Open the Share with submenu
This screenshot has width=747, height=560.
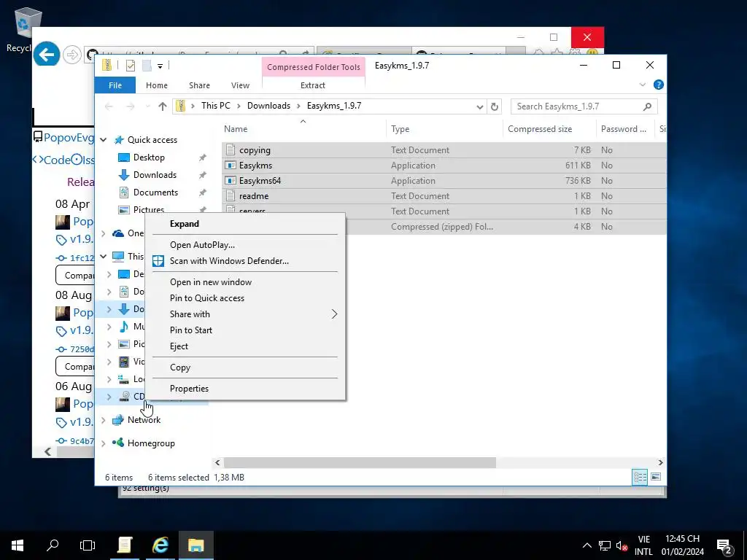tap(245, 314)
